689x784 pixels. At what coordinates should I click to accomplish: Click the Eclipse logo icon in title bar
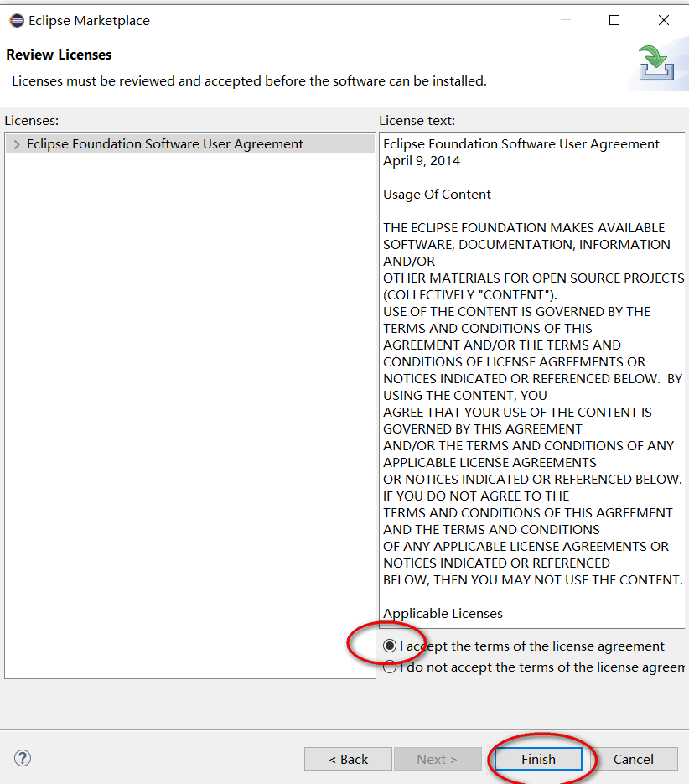point(17,20)
